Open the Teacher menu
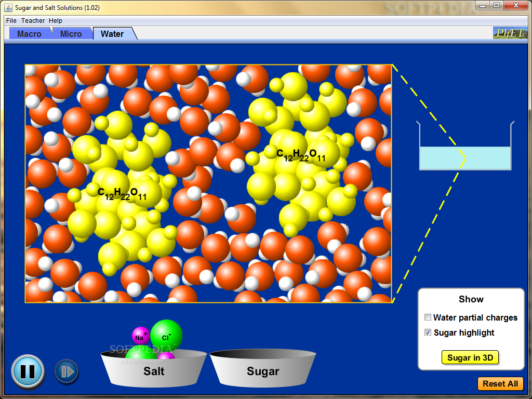532x399 pixels. click(33, 21)
